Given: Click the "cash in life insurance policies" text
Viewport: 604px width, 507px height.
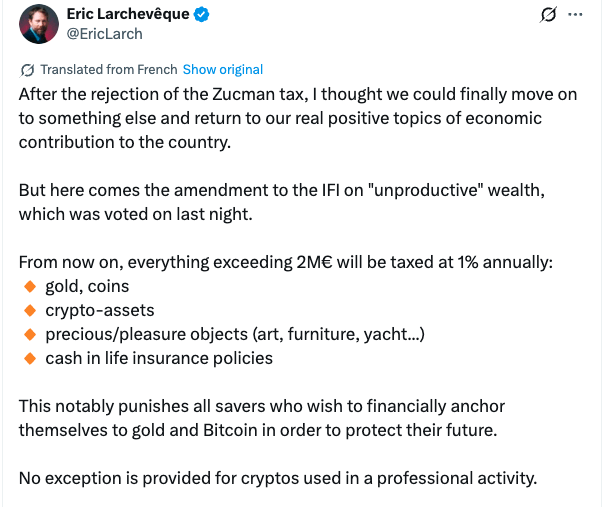Looking at the screenshot, I should tap(159, 358).
